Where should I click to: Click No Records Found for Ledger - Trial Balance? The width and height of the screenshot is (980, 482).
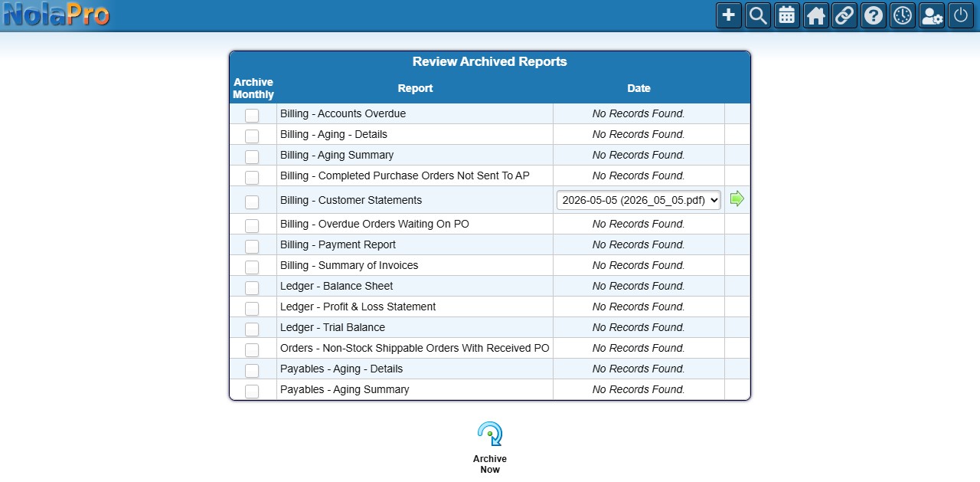[639, 327]
